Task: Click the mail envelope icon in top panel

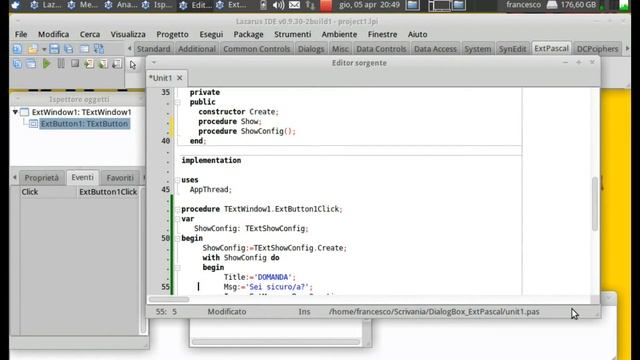Action: [294, 5]
